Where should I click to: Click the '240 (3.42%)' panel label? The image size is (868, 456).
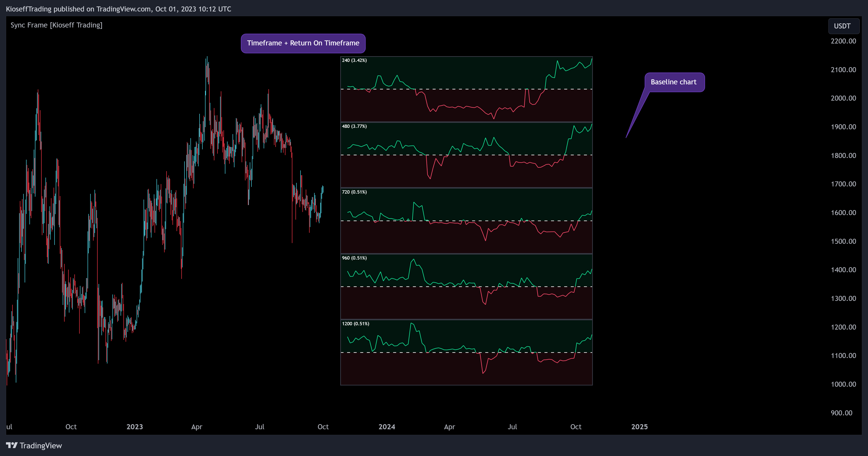pyautogui.click(x=354, y=60)
